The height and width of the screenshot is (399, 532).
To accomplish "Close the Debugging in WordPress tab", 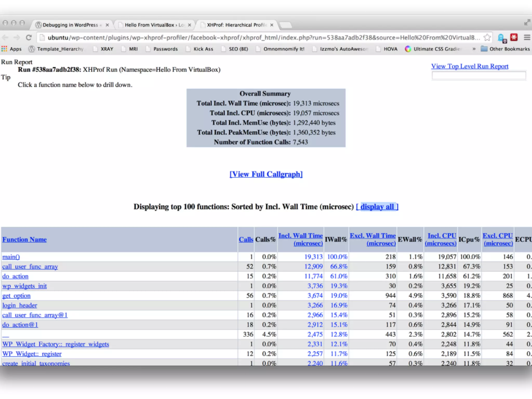I will pyautogui.click(x=107, y=25).
